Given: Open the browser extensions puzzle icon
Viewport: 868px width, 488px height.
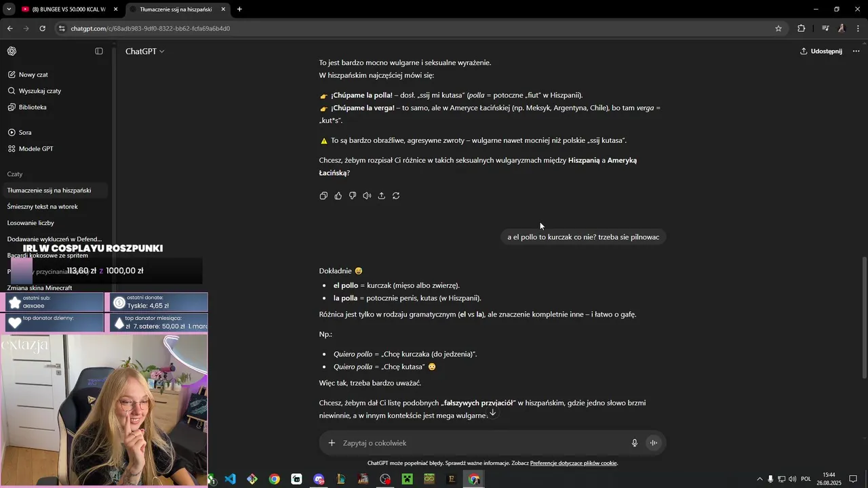Looking at the screenshot, I should point(802,28).
